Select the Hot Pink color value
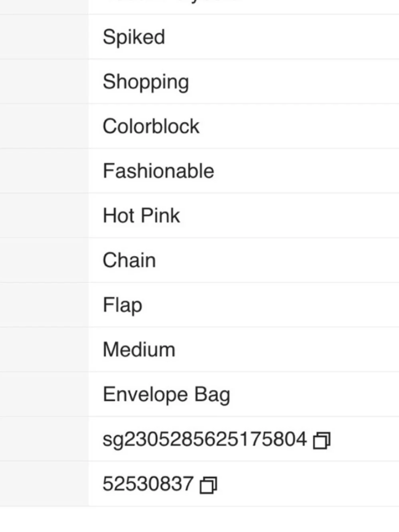This screenshot has height=532, width=399. [x=141, y=216]
